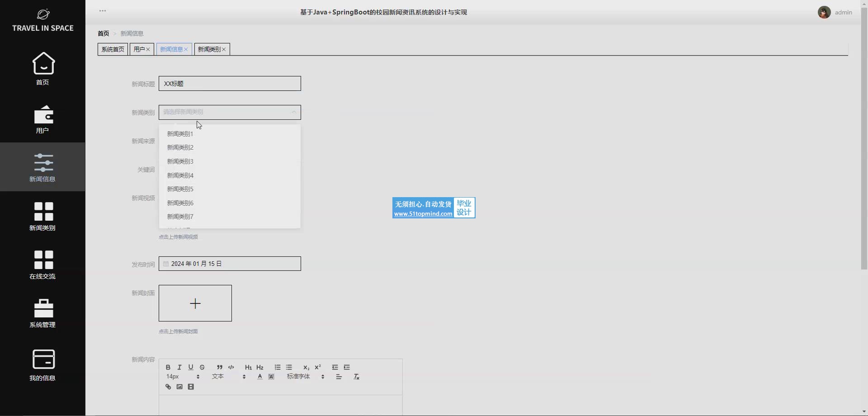
Task: Open 系统管理 in the sidebar
Action: 43,313
